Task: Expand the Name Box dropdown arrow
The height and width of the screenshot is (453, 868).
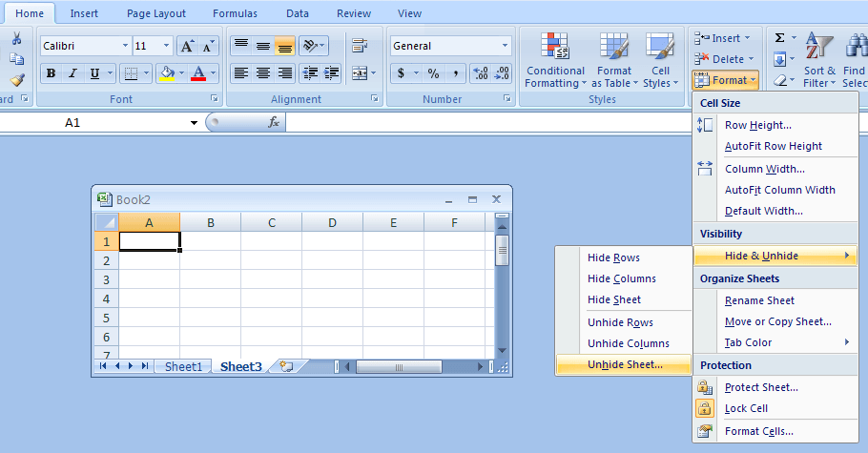Action: pos(195,122)
